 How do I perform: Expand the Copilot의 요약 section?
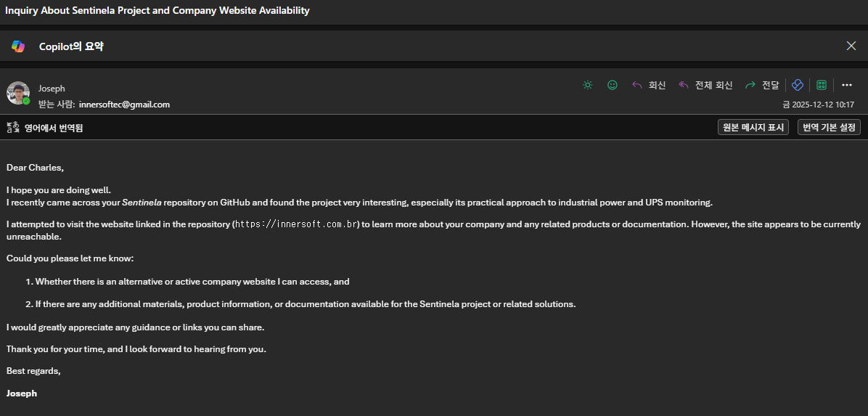pyautogui.click(x=71, y=46)
